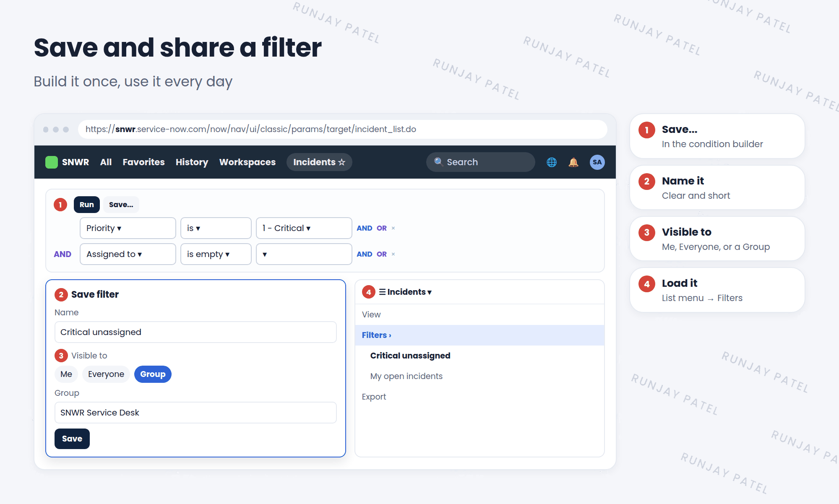This screenshot has height=504, width=839.
Task: Open the Favorites menu
Action: [x=143, y=162]
